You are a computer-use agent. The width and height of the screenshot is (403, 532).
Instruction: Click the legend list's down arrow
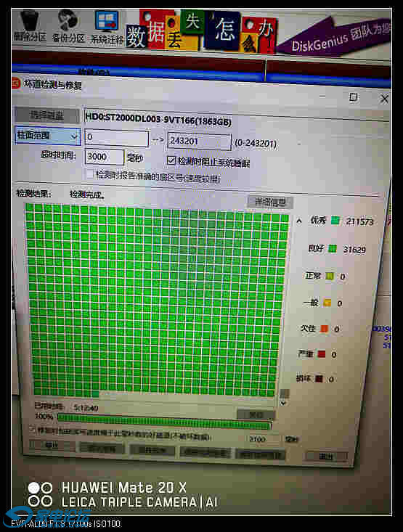pyautogui.click(x=283, y=403)
